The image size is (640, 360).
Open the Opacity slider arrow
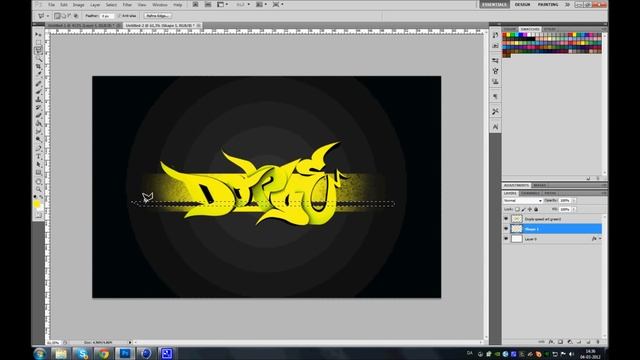[x=574, y=200]
